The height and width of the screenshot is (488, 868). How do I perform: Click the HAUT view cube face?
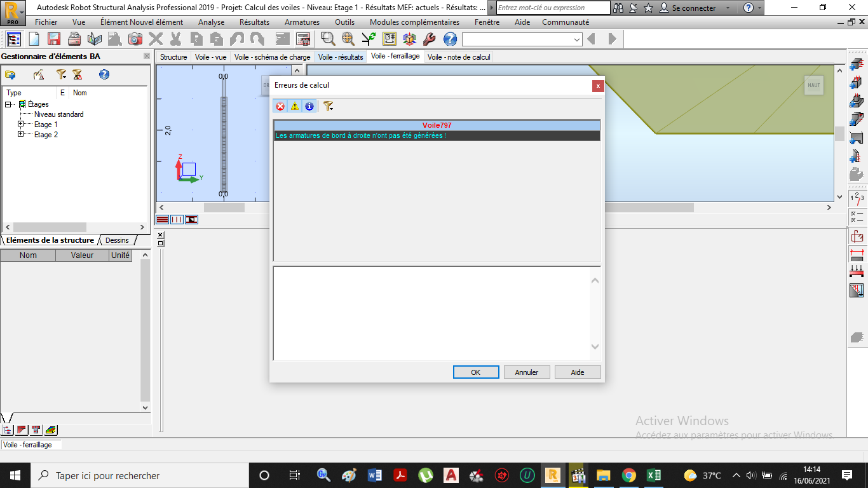[x=813, y=85]
